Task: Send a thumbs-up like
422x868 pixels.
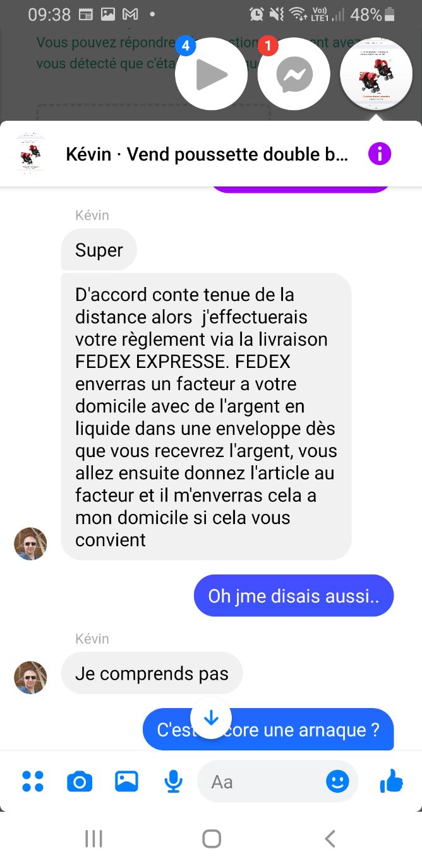Action: pos(391,781)
